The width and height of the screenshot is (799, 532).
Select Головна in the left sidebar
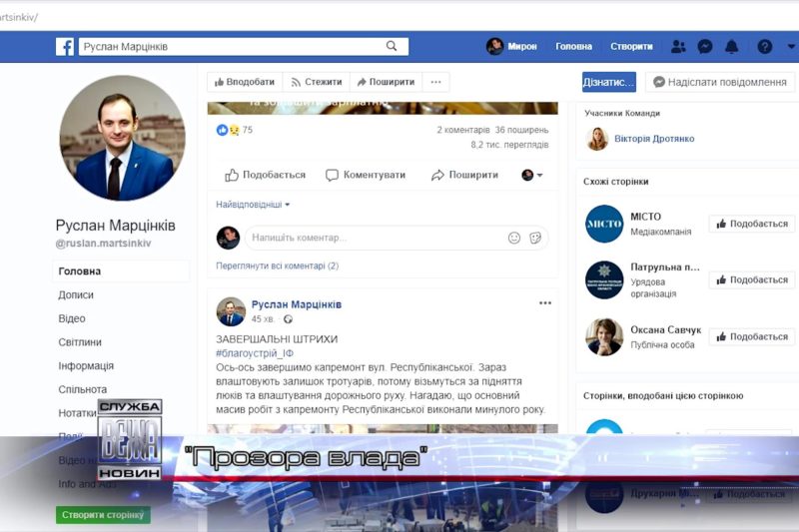(121, 271)
